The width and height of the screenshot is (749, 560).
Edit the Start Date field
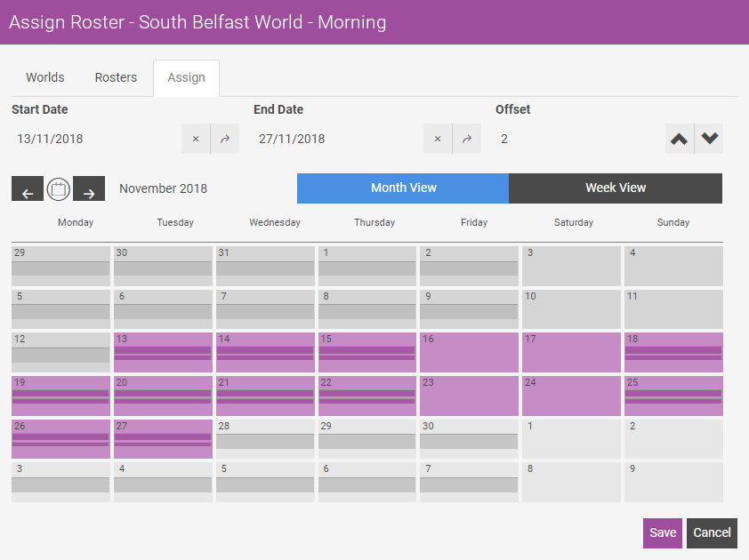click(x=95, y=139)
